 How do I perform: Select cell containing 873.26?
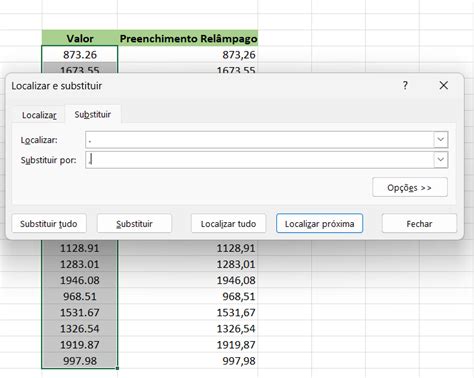pos(80,54)
